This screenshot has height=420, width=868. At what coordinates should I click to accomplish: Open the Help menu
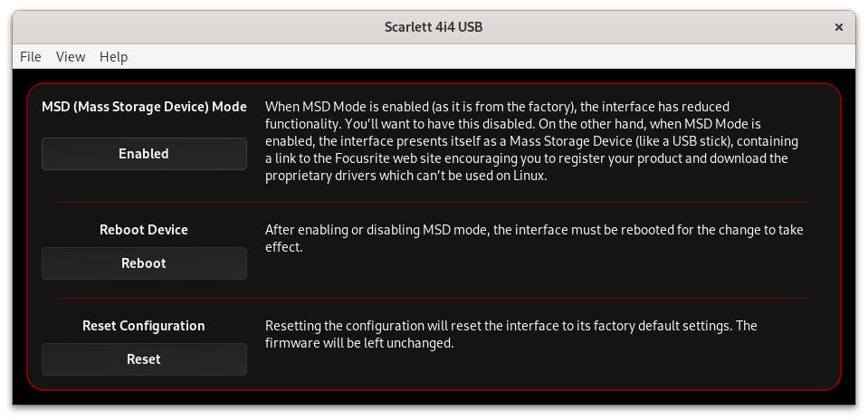click(x=113, y=56)
